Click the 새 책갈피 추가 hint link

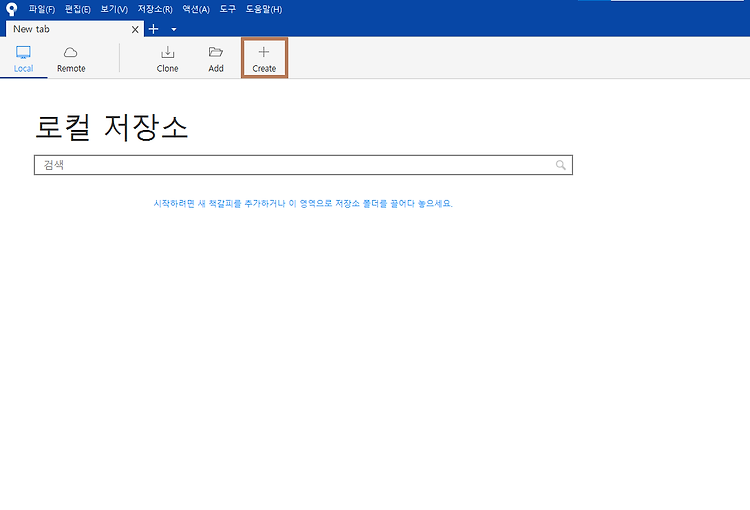[x=303, y=203]
